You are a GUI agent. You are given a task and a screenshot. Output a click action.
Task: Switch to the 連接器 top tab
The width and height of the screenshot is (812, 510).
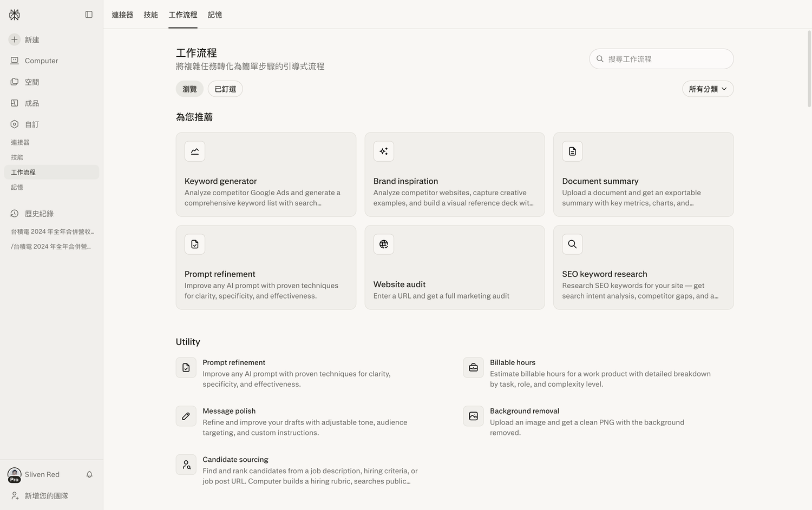click(122, 15)
